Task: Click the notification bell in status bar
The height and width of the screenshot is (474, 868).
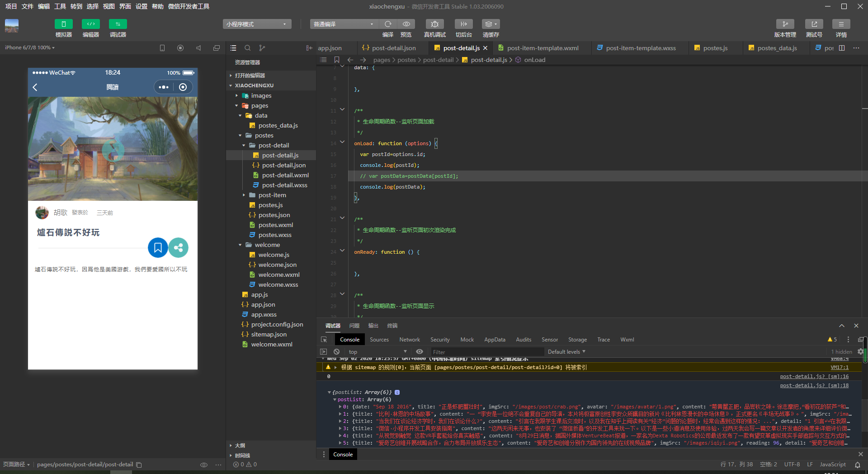Action: point(858,465)
